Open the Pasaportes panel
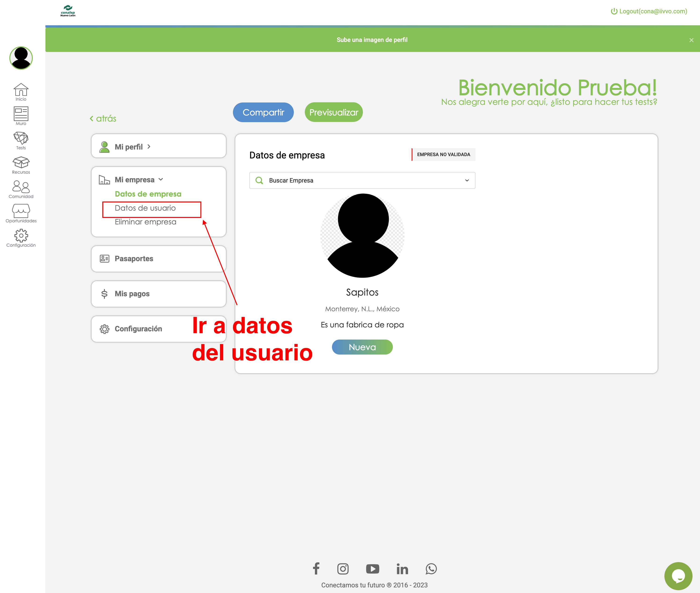The image size is (700, 593). point(159,259)
